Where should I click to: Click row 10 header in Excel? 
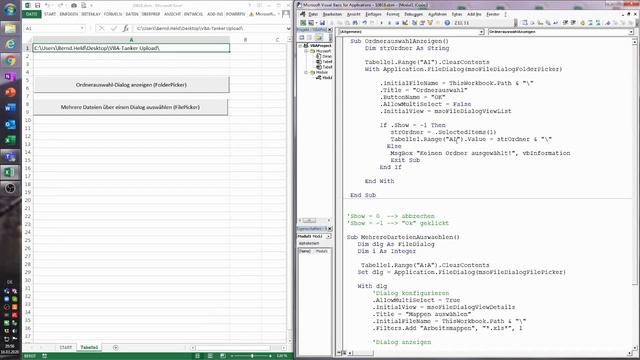tap(28, 120)
